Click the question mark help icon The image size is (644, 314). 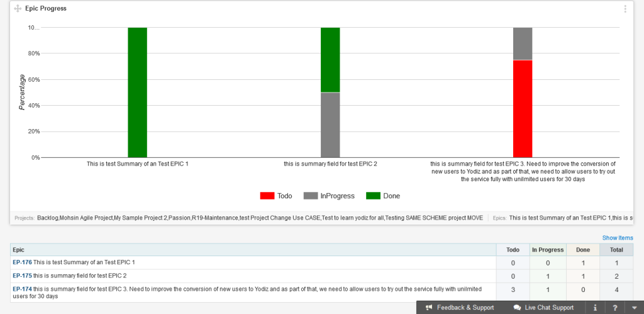pos(614,308)
